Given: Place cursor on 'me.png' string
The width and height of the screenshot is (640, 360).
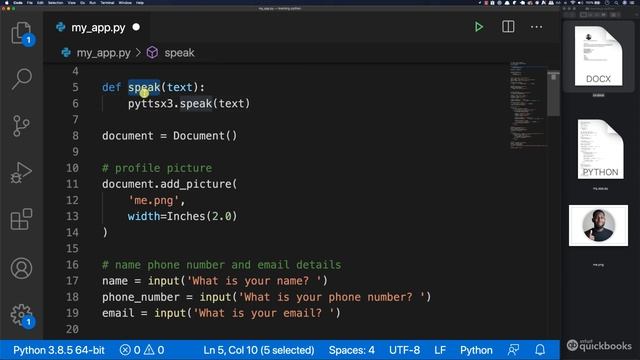Looking at the screenshot, I should point(153,200).
